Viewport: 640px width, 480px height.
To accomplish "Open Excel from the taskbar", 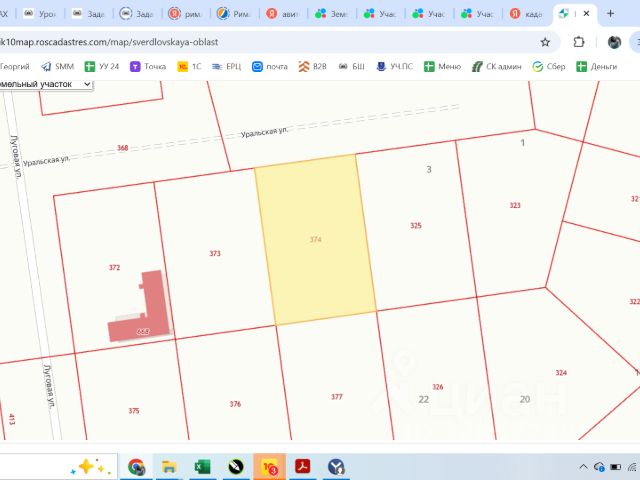I will click(x=202, y=467).
